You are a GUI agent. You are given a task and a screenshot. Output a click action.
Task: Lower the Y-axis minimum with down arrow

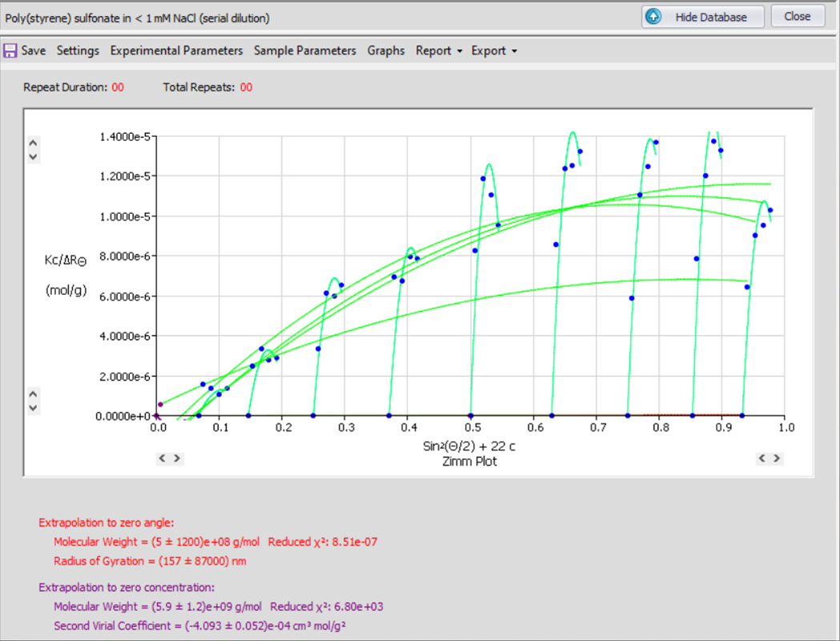(x=33, y=408)
